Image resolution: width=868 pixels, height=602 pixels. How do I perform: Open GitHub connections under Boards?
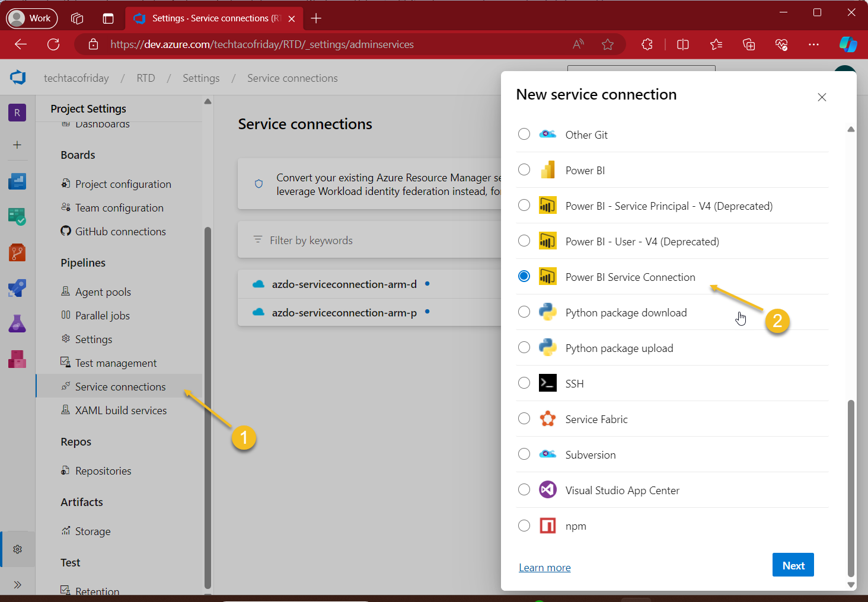pos(120,231)
